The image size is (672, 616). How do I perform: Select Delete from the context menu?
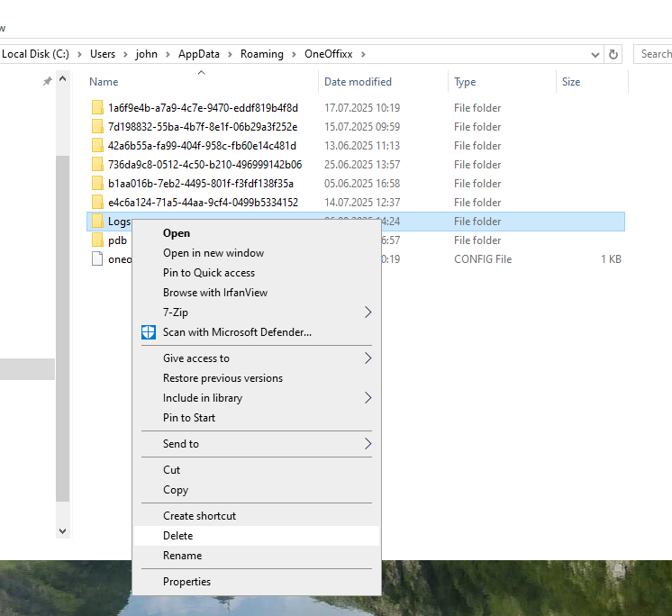pyautogui.click(x=257, y=536)
